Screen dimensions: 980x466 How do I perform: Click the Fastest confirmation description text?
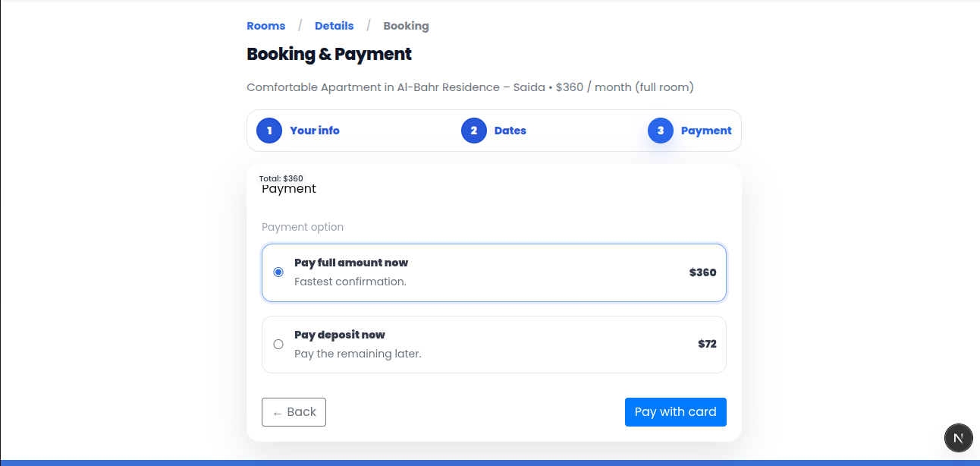tap(350, 282)
